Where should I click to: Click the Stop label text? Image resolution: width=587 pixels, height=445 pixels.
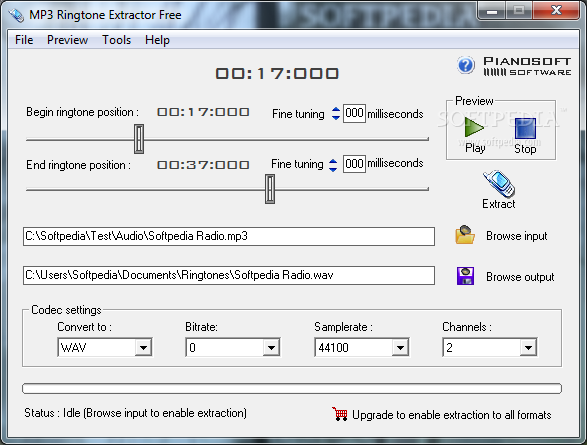tap(525, 149)
